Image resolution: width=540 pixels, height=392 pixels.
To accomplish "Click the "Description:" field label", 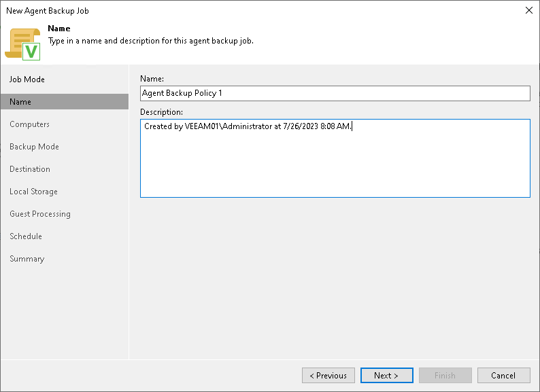I will pos(162,111).
